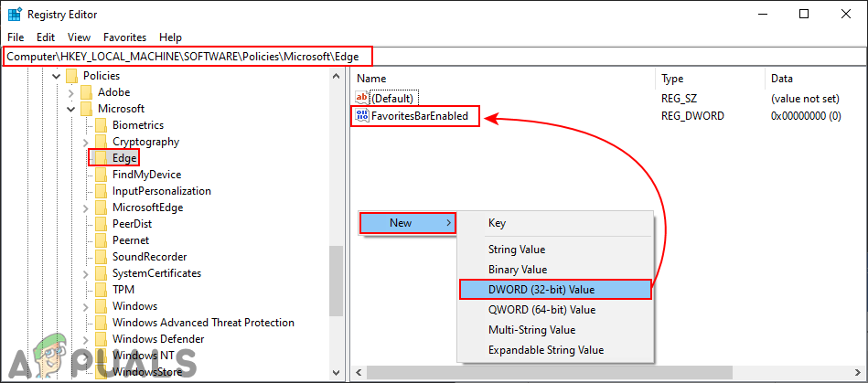Expand the Cryptography registry key
Image resolution: width=868 pixels, height=383 pixels.
87,142
